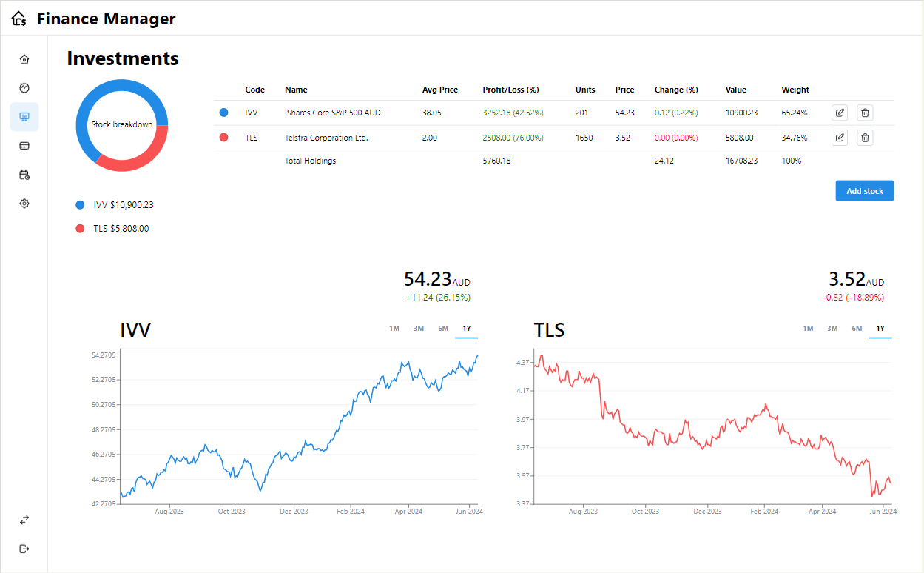924x573 pixels.
Task: Click the blue IVV legend swatch
Action: [x=80, y=205]
